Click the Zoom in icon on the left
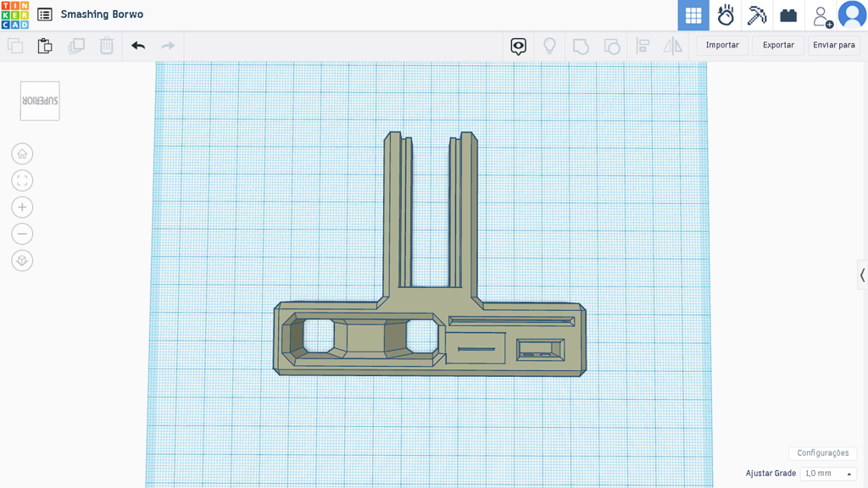868x488 pixels. click(21, 207)
